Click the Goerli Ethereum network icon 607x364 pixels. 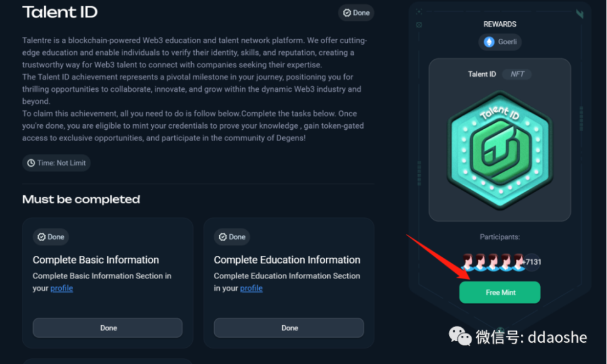490,42
